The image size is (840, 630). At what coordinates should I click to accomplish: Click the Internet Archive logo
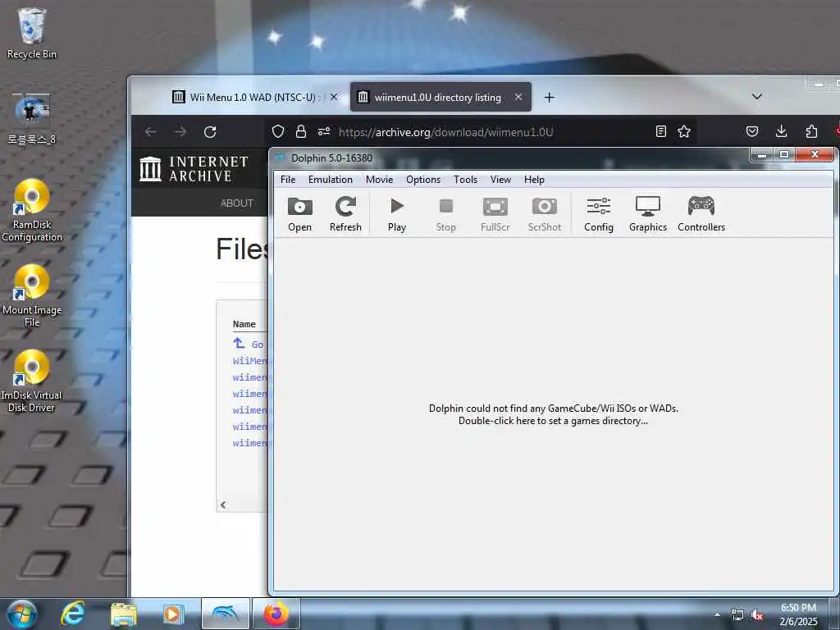[194, 169]
